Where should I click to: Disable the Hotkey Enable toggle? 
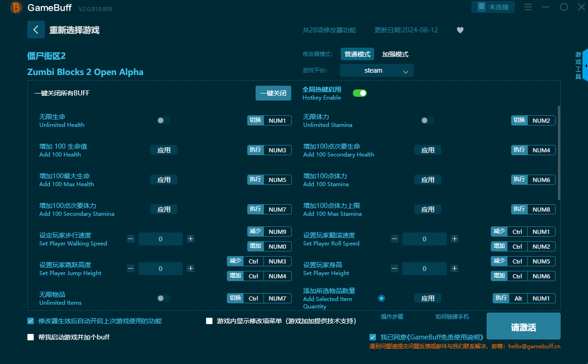click(360, 93)
